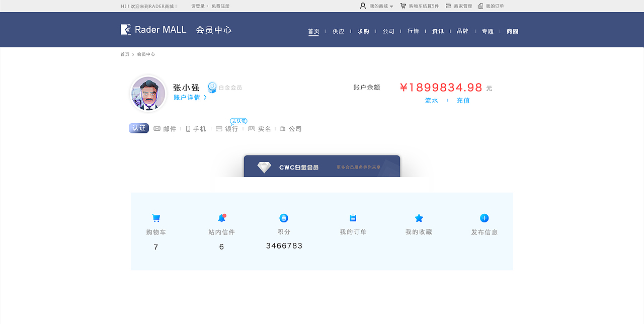The height and width of the screenshot is (324, 644).
Task: Click the user profile icon beside 我的商城
Action: click(363, 6)
